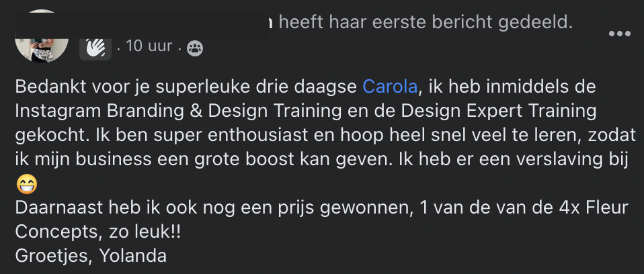Click the group audience icon beside timestamp
The height and width of the screenshot is (274, 644).
click(x=195, y=48)
